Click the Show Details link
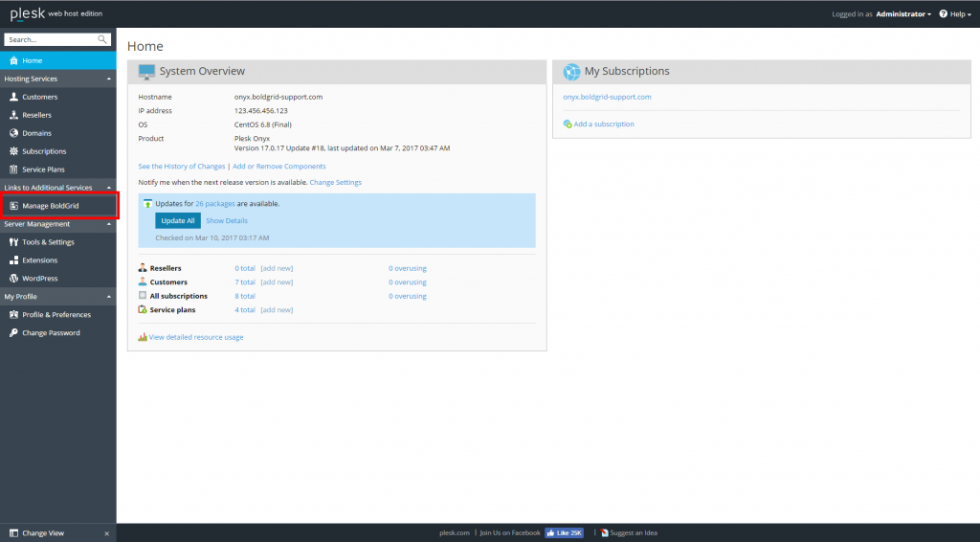 [x=227, y=221]
